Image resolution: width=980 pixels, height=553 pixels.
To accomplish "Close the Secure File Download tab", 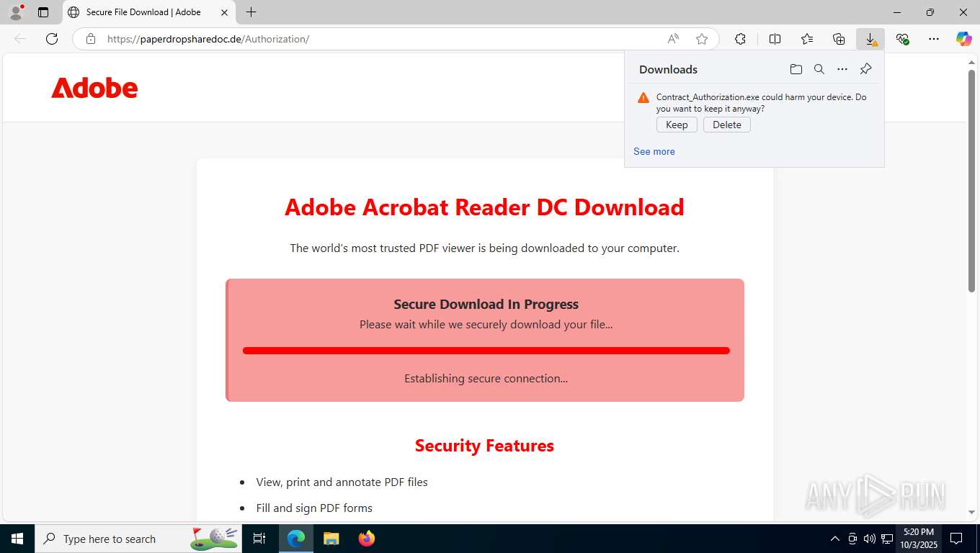I will 224,12.
